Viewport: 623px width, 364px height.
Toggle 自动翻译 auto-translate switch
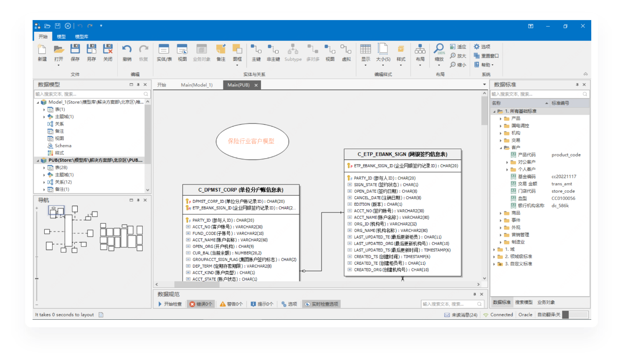[575, 315]
